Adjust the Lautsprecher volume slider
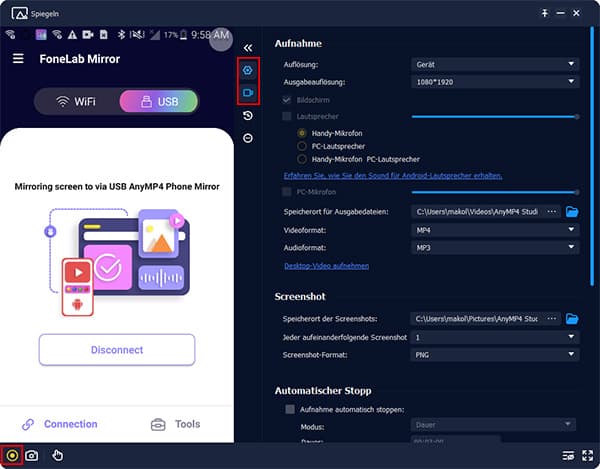This screenshot has height=469, width=600. click(x=495, y=117)
